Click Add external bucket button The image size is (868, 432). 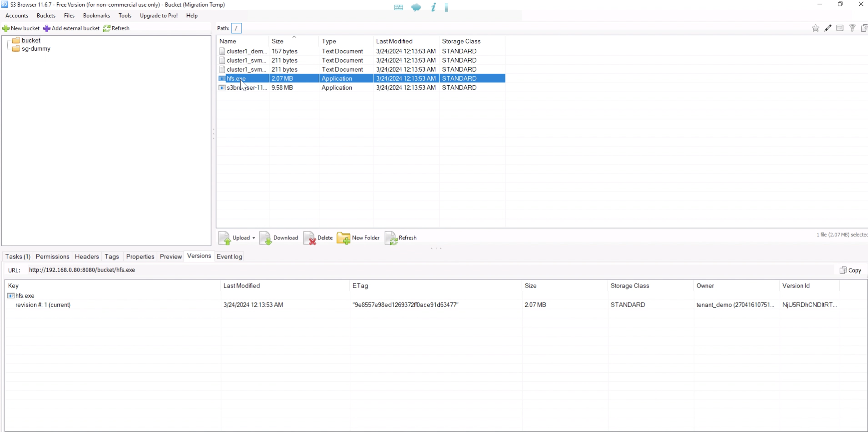click(x=71, y=28)
